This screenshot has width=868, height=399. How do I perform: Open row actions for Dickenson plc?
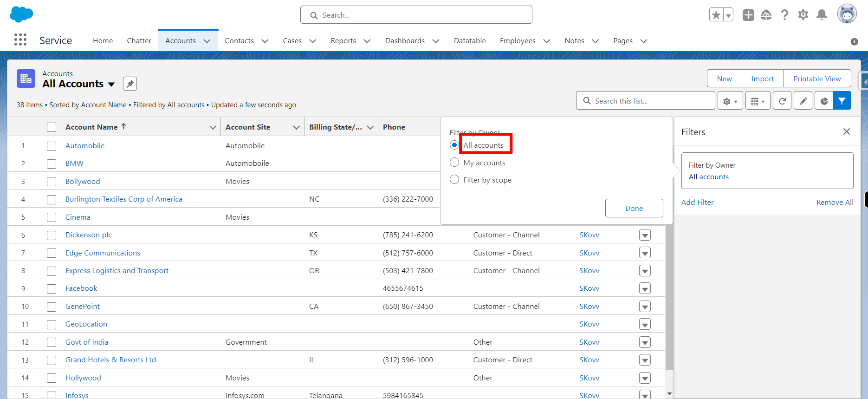tap(645, 235)
